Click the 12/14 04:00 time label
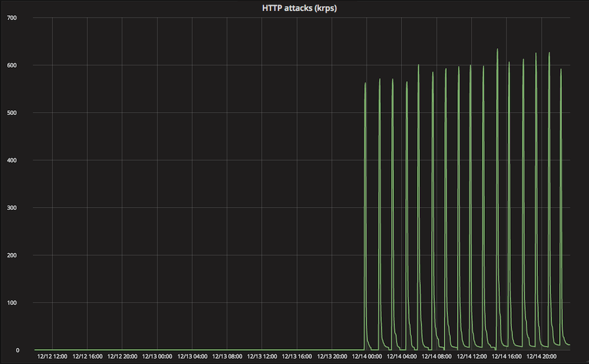Viewport: 589px width, 364px height. (x=401, y=357)
